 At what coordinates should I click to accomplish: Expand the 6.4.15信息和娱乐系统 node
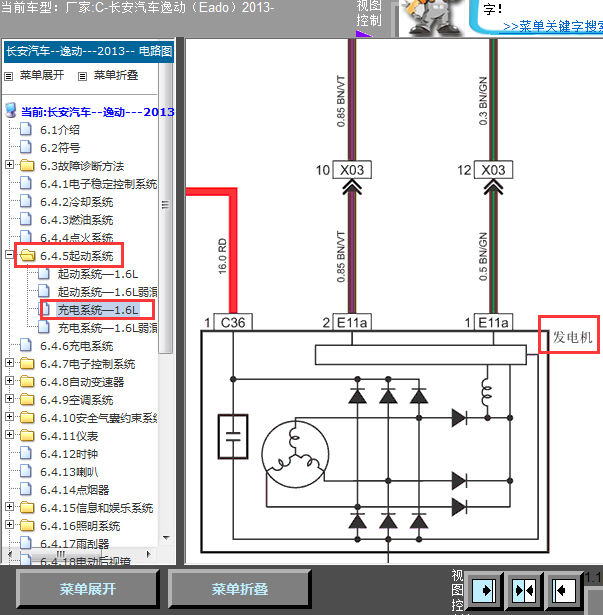pos(9,507)
